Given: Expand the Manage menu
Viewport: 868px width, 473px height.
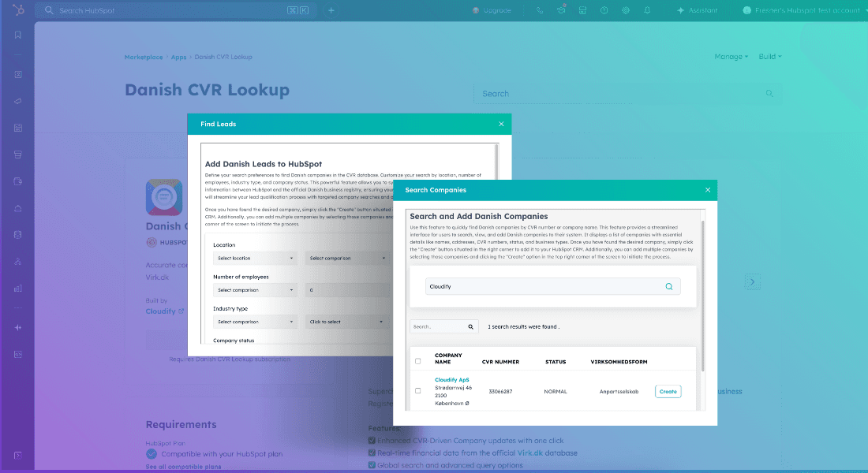Looking at the screenshot, I should click(731, 57).
